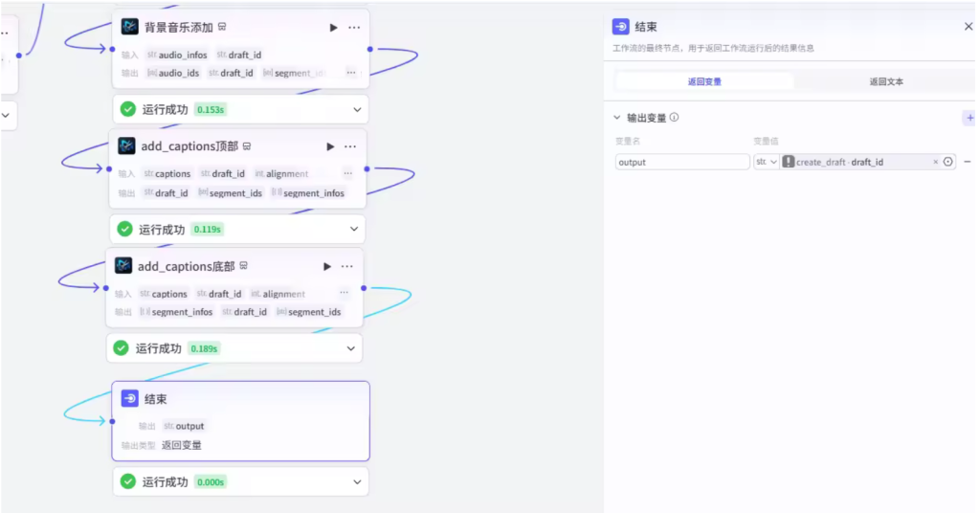Clear the create_draft · draft_id variable value
Viewport: 980px width, 513px height.
(x=935, y=162)
